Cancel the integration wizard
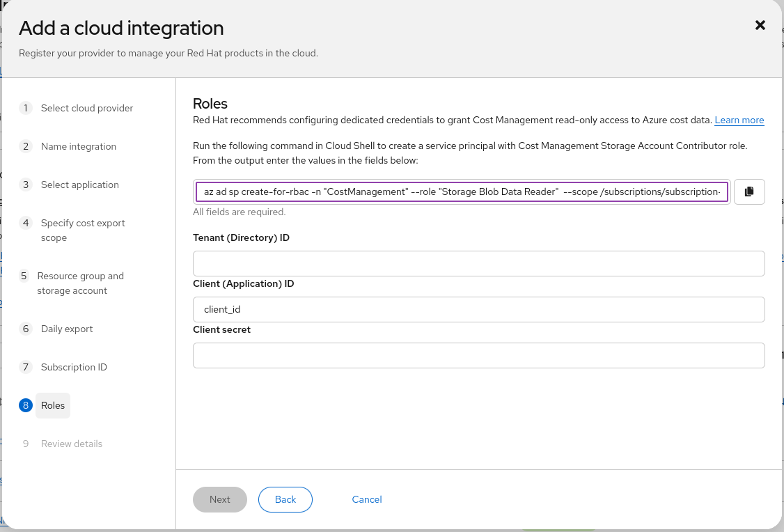 pos(366,499)
